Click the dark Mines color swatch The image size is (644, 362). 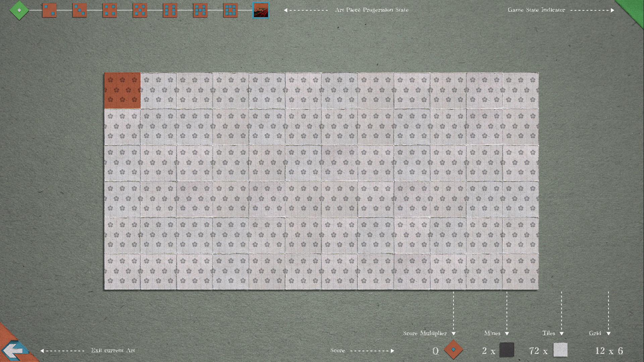click(507, 350)
